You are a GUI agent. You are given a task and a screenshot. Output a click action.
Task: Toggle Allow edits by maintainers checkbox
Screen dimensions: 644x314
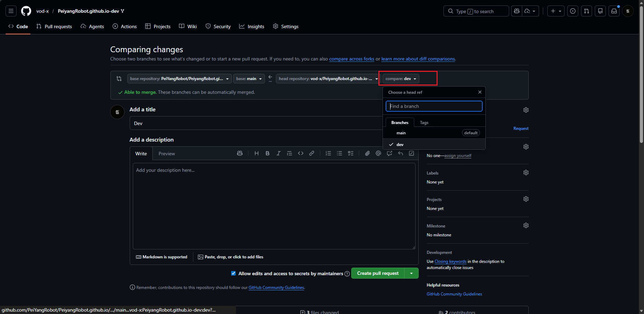234,273
